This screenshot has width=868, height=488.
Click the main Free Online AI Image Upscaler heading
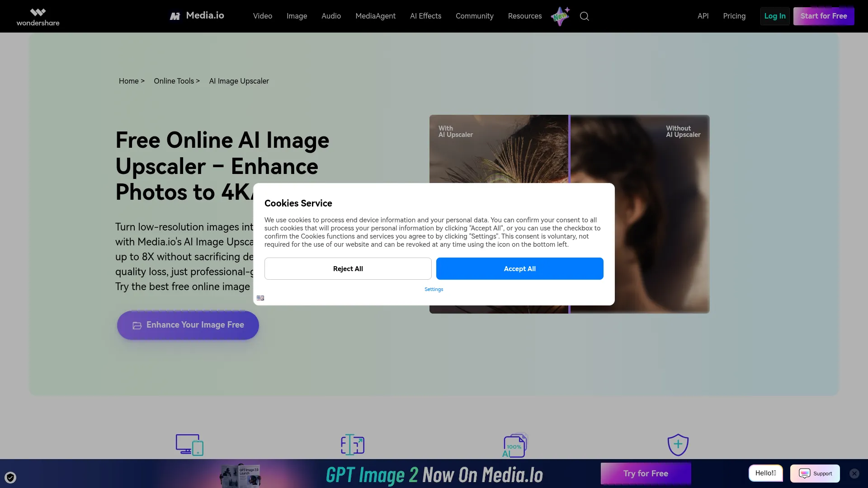pyautogui.click(x=222, y=166)
